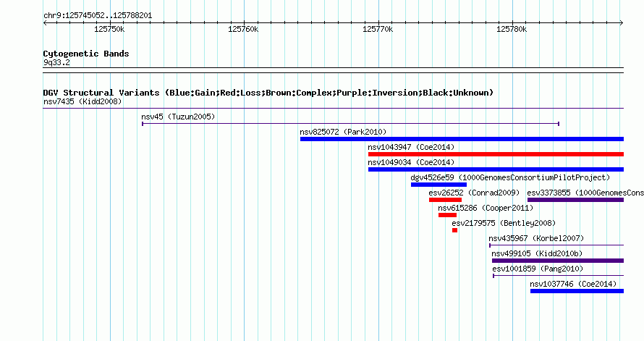Click the red esv26252 loss bar
Viewport: 644px width, 341px height.
coord(445,200)
